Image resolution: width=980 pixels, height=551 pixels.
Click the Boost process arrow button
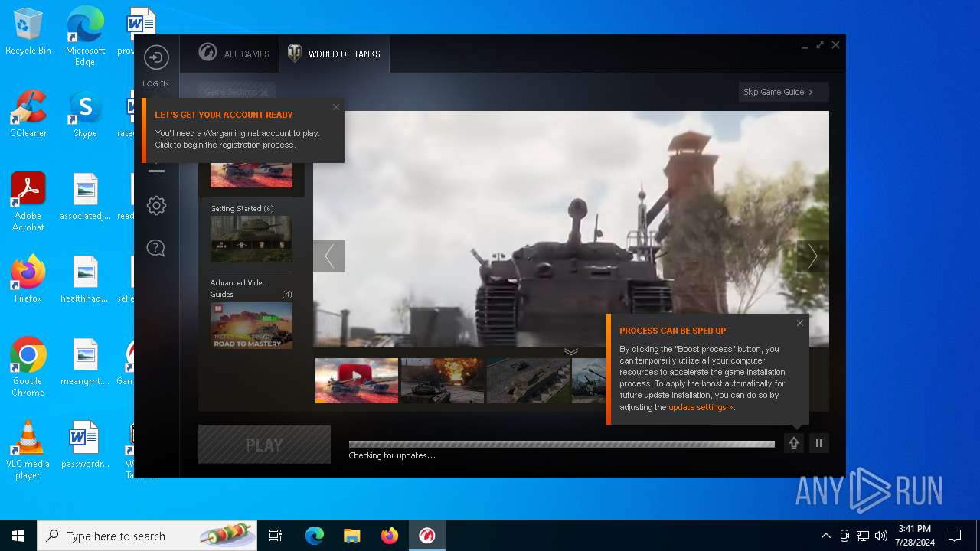pyautogui.click(x=794, y=443)
